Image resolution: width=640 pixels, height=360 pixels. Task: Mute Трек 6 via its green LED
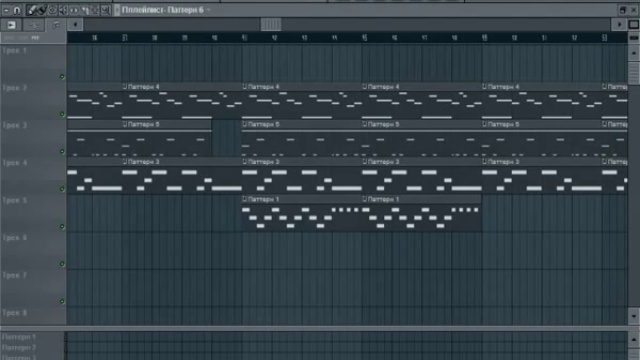[62, 264]
